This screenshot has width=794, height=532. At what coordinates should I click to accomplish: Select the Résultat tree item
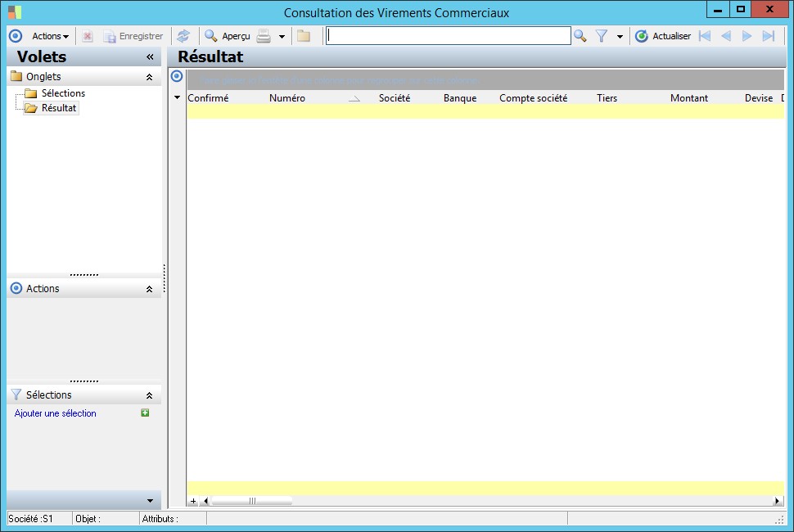(59, 108)
